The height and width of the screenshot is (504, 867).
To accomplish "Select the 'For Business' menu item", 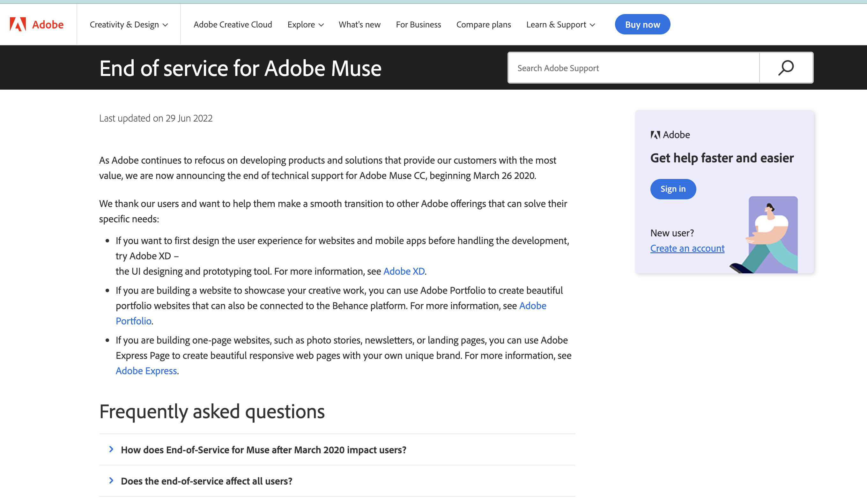I will pos(418,24).
